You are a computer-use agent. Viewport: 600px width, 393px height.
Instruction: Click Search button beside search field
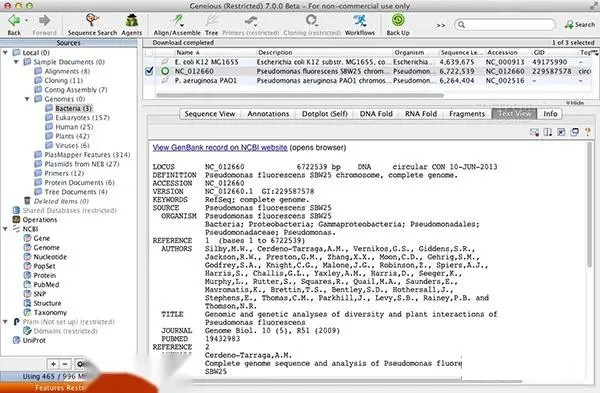pyautogui.click(x=580, y=24)
